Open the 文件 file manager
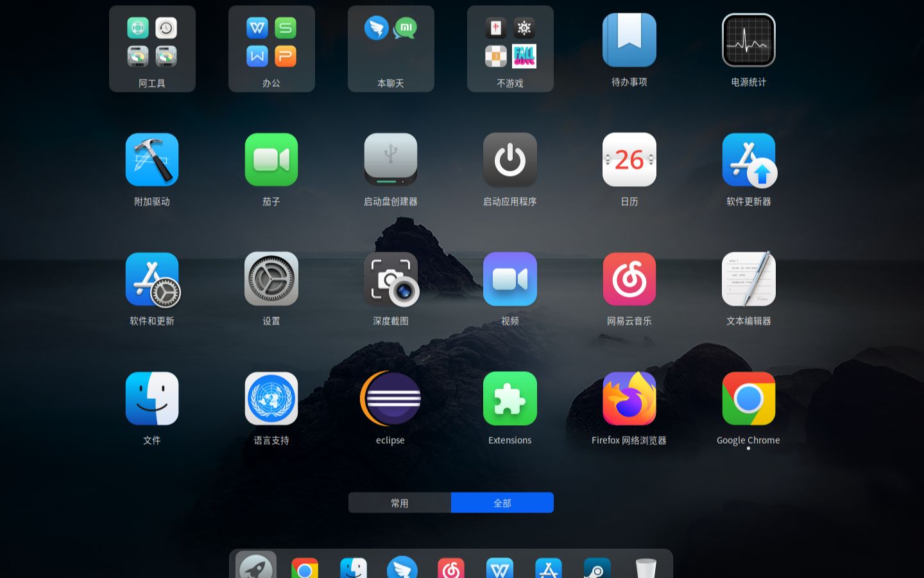The height and width of the screenshot is (578, 924). pos(152,399)
